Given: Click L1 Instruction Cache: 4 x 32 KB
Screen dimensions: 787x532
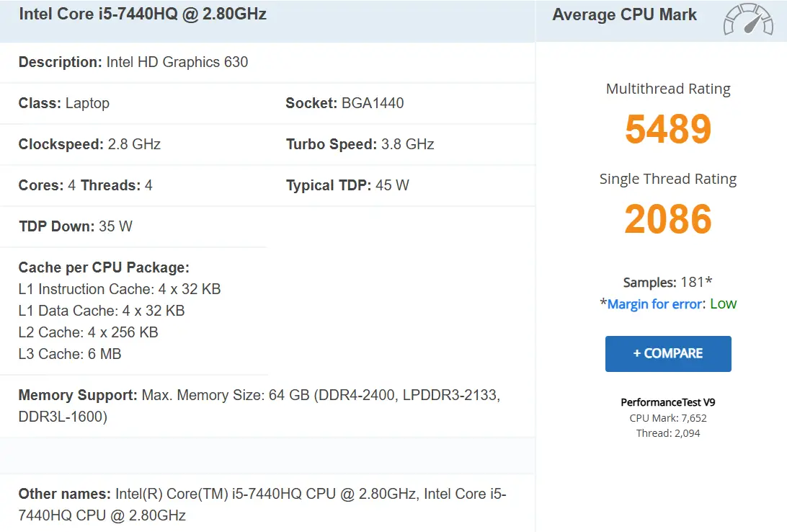Looking at the screenshot, I should (120, 289).
